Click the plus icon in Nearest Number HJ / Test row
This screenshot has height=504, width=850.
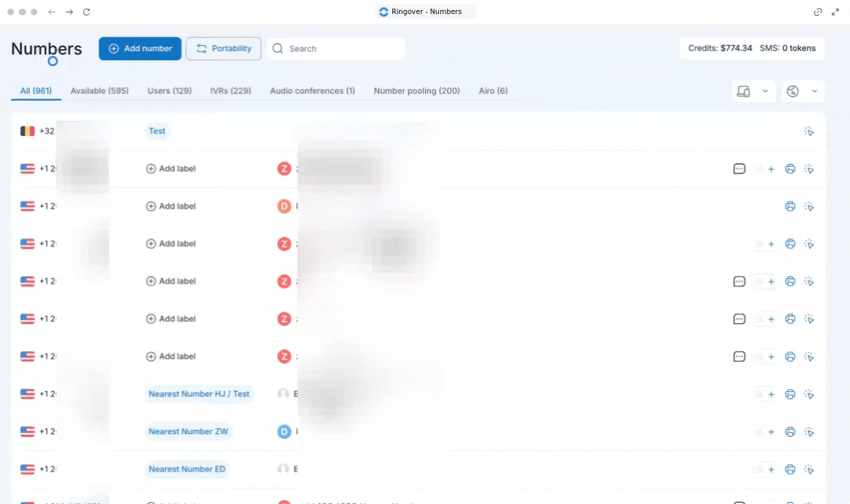point(771,394)
